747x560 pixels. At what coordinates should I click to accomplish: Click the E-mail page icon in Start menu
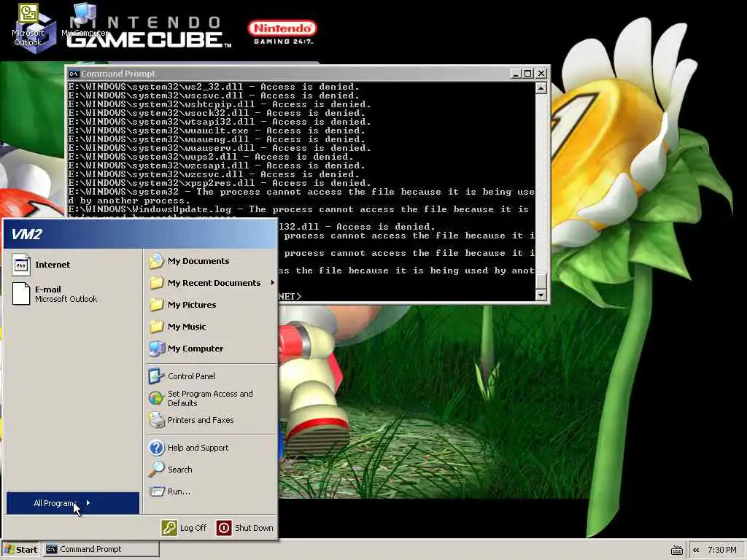[20, 293]
